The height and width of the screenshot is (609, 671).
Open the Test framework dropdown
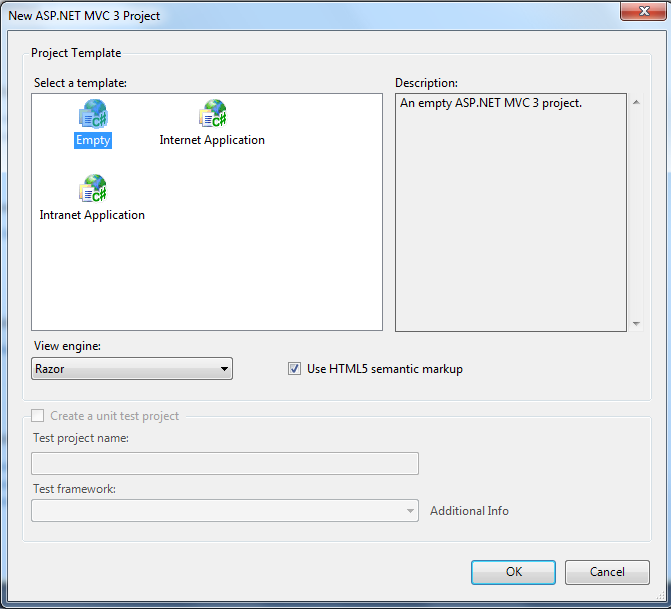pyautogui.click(x=225, y=511)
